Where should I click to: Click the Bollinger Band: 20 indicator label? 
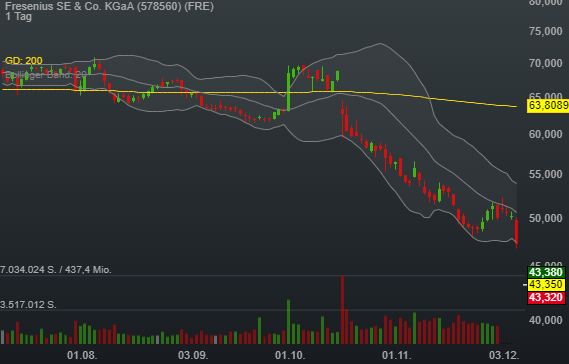tap(46, 74)
